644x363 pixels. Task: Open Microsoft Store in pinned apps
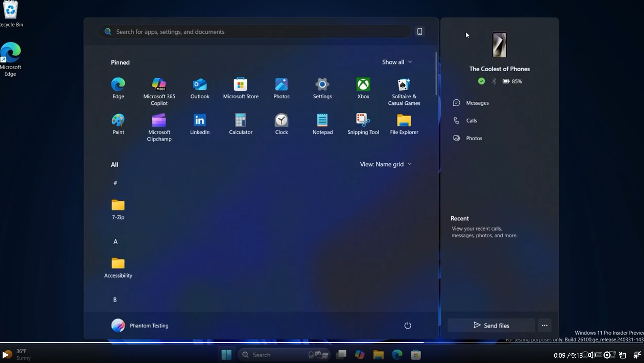pyautogui.click(x=240, y=88)
